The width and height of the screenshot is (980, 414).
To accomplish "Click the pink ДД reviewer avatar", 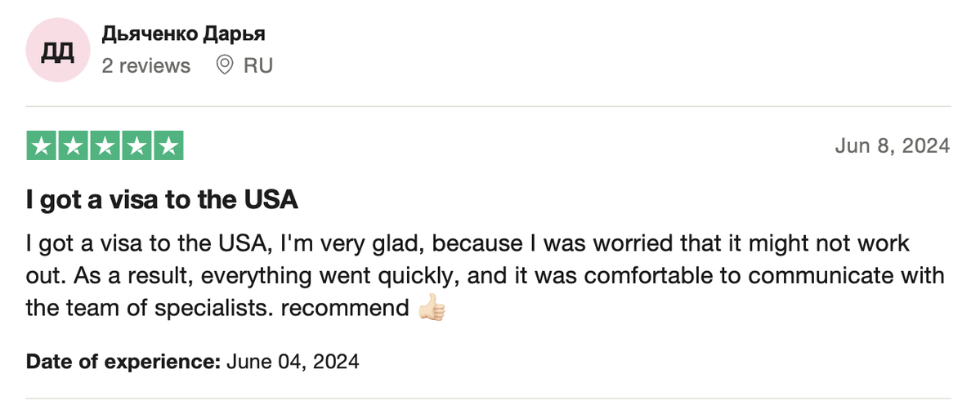I will click(x=56, y=51).
